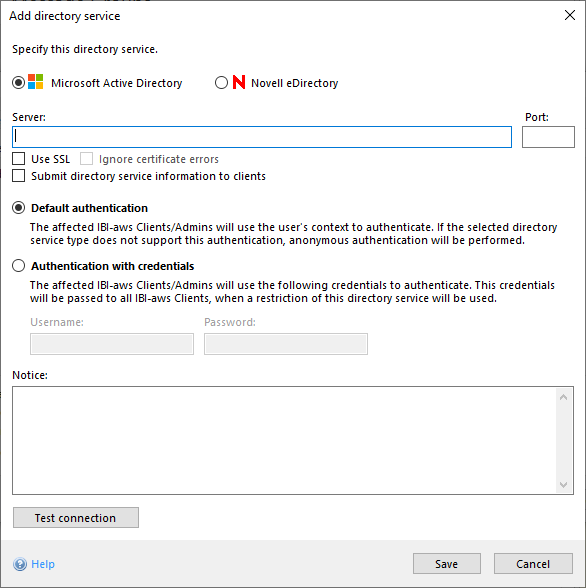Check Submit directory service information to clients
586x588 pixels.
(x=18, y=176)
